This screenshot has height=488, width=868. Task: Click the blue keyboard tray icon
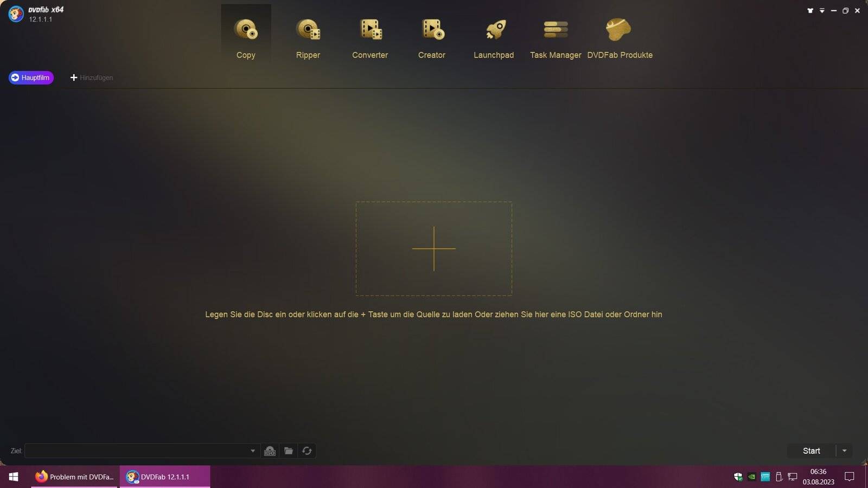click(765, 477)
